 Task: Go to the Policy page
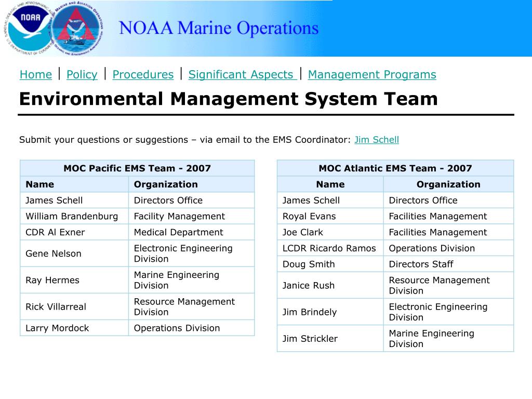[x=82, y=74]
